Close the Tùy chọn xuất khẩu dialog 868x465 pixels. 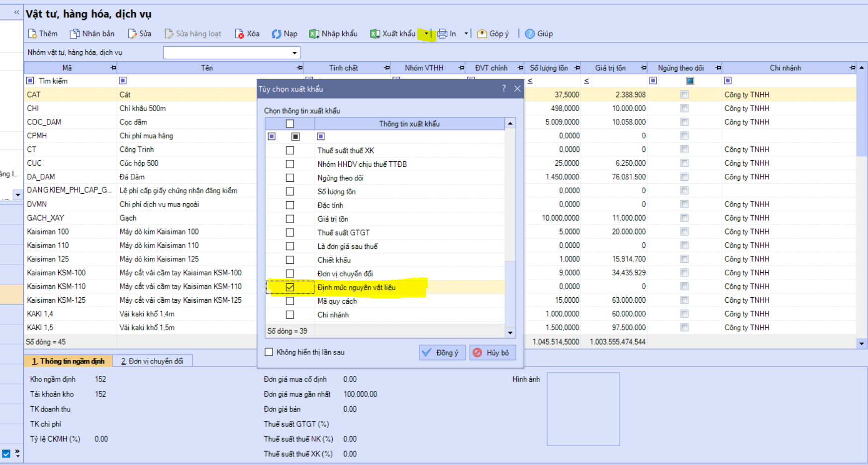point(517,88)
